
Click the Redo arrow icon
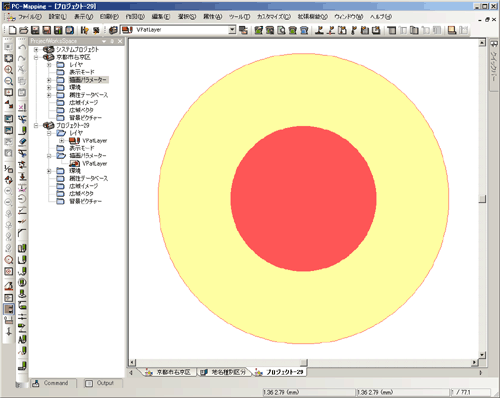tap(22, 58)
